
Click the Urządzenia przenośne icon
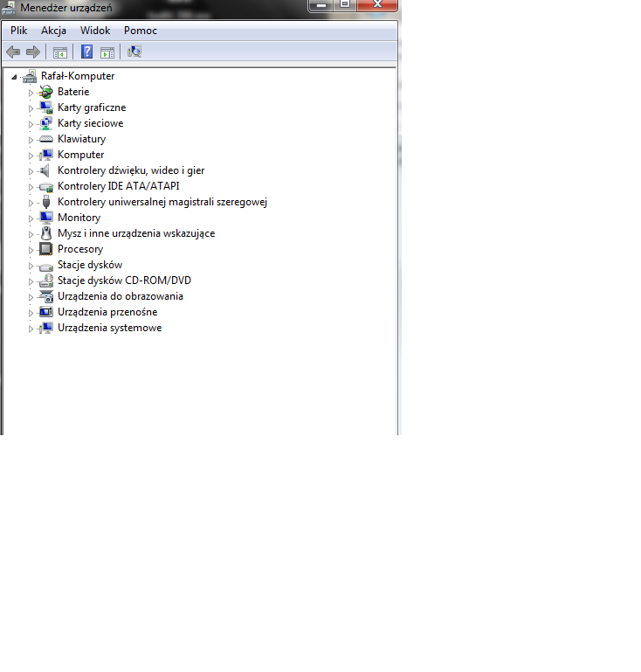click(x=45, y=312)
